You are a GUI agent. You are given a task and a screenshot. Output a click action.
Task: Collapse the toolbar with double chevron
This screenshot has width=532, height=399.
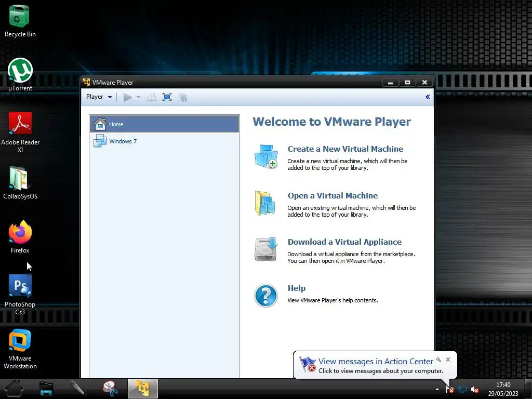(x=428, y=97)
